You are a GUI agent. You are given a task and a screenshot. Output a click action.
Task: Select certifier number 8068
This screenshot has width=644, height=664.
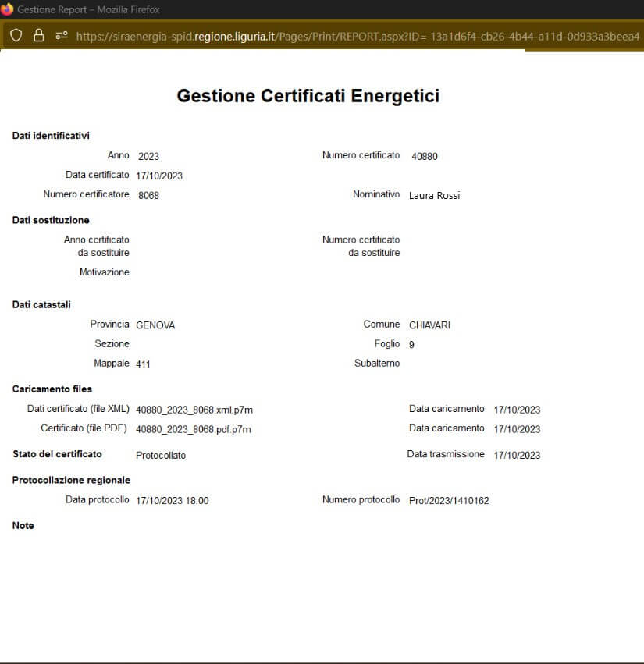[x=148, y=195]
